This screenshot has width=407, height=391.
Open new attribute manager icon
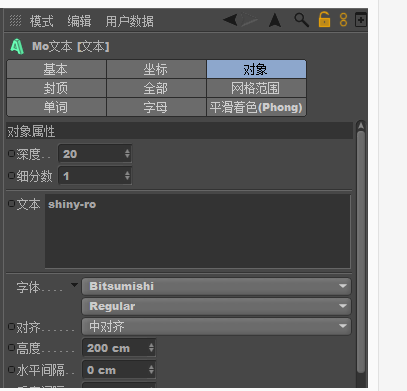coord(361,20)
